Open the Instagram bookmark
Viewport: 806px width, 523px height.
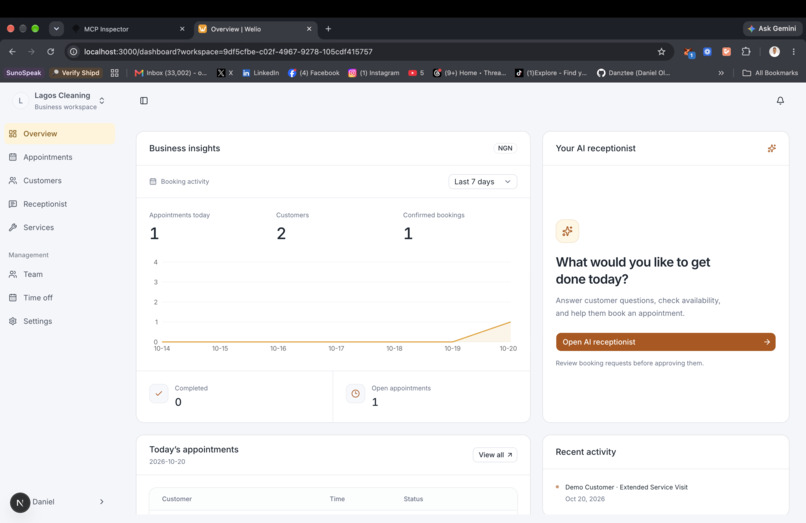(x=374, y=73)
